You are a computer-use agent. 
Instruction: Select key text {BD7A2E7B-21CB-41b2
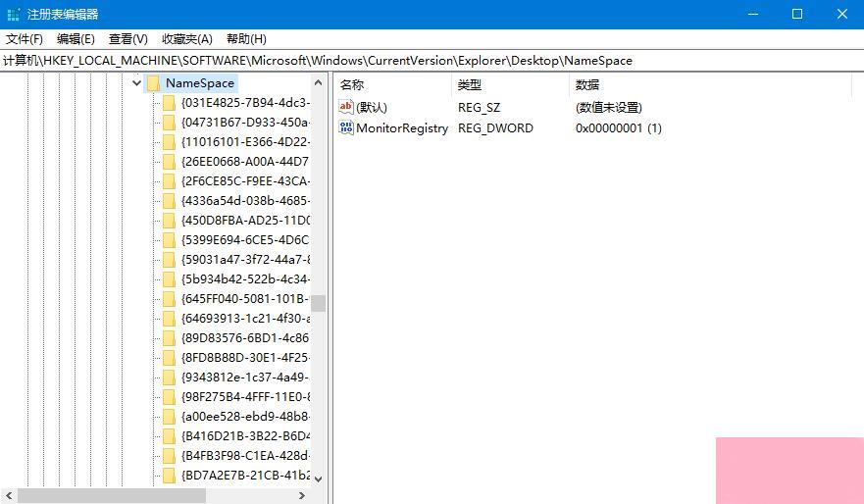245,475
